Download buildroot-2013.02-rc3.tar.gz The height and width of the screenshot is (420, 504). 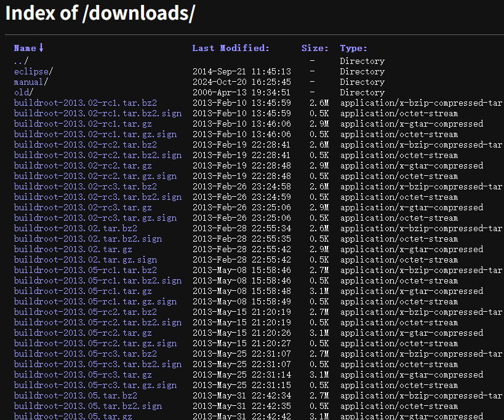coord(83,207)
